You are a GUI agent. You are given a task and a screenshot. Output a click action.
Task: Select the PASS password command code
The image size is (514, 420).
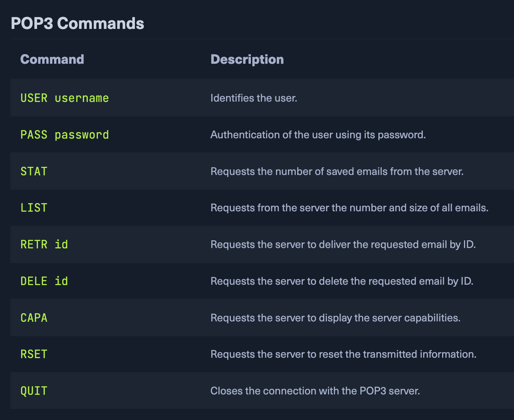tap(64, 135)
